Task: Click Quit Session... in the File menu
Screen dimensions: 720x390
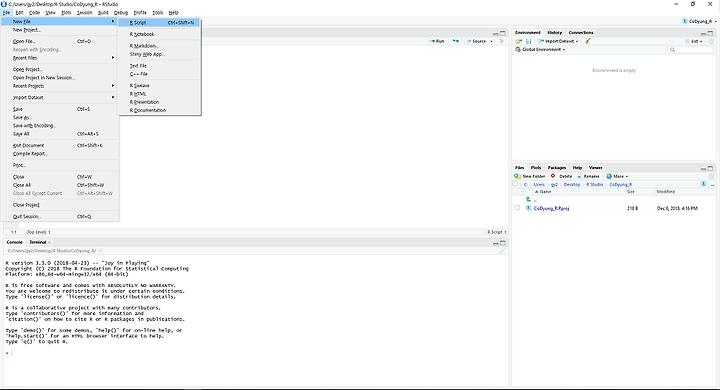Action: (x=60, y=216)
